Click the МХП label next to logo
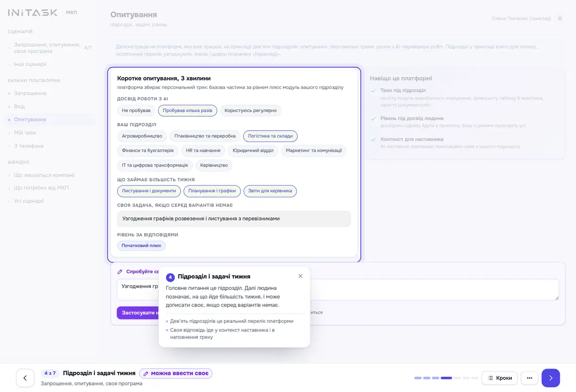 coord(72,13)
